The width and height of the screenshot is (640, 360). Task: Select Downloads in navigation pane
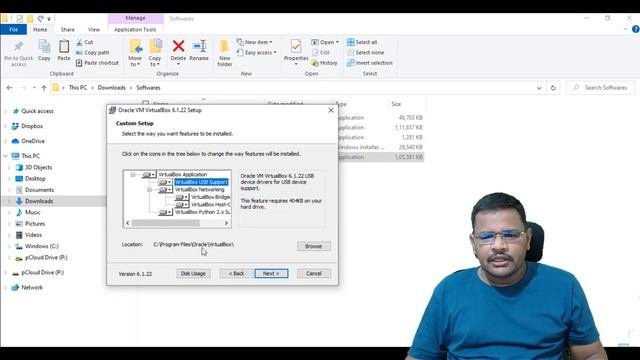click(39, 201)
